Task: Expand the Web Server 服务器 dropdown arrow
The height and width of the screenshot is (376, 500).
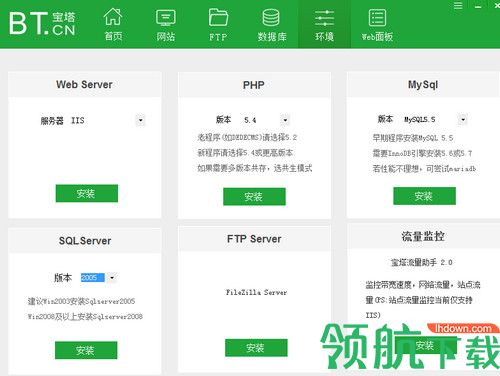Action: (x=141, y=120)
